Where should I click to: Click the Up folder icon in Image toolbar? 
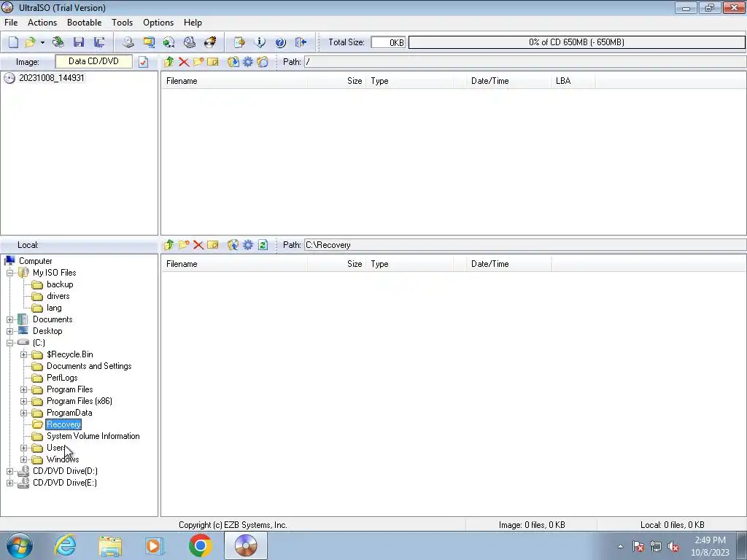pyautogui.click(x=169, y=62)
